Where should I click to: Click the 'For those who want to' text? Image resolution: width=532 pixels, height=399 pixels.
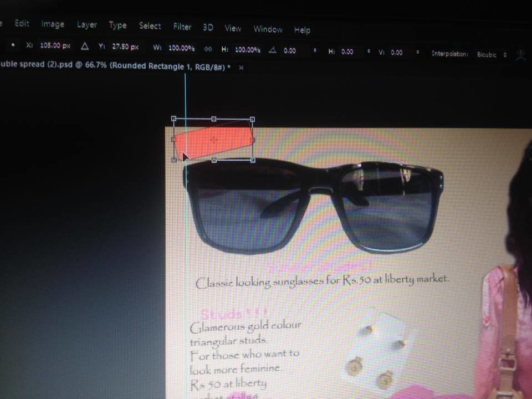244,355
